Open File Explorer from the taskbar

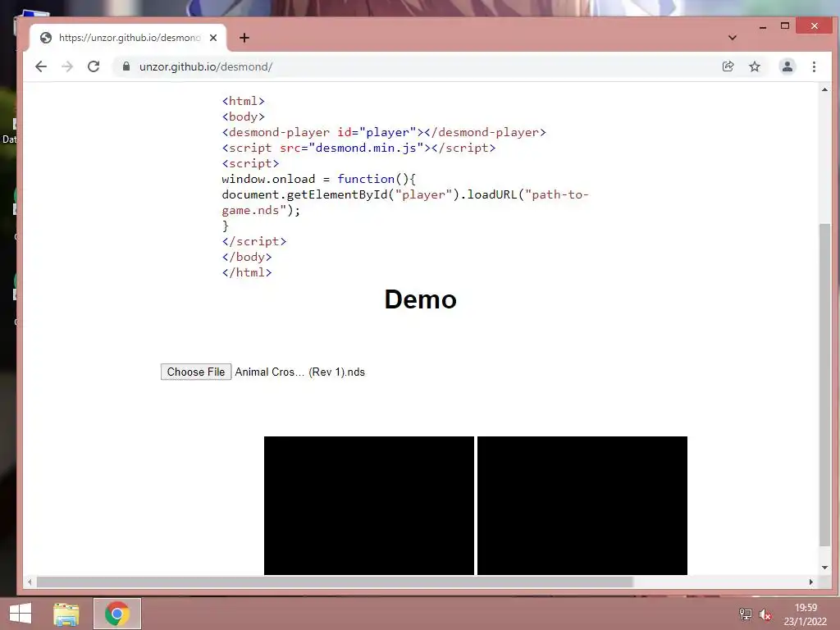pyautogui.click(x=66, y=614)
